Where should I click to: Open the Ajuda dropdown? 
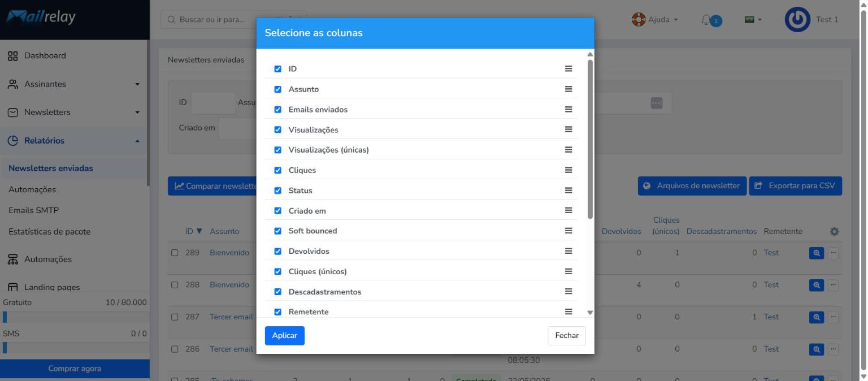click(655, 20)
